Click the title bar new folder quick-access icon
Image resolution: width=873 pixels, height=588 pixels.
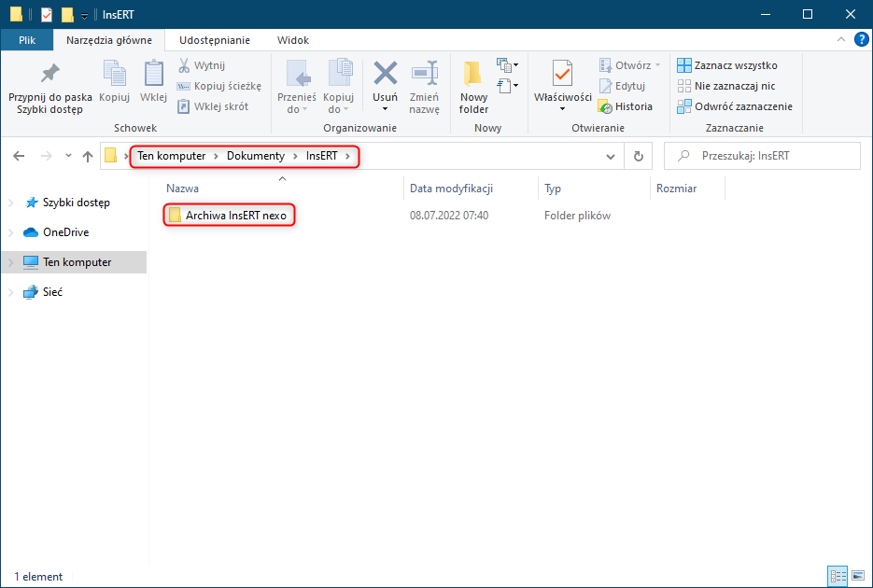67,14
